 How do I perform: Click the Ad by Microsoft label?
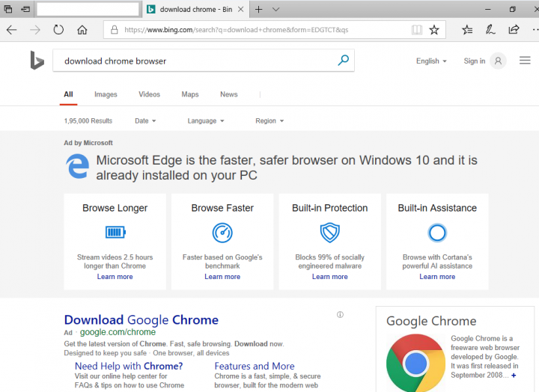(x=88, y=143)
